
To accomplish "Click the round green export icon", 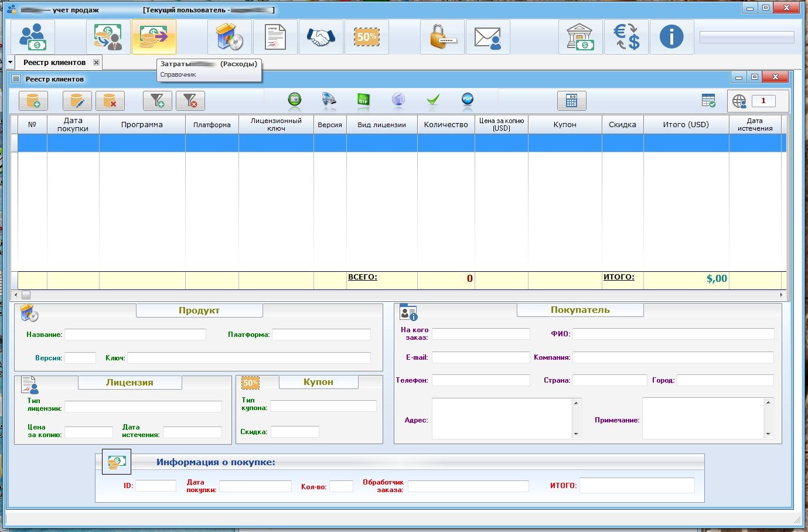I will [x=295, y=100].
